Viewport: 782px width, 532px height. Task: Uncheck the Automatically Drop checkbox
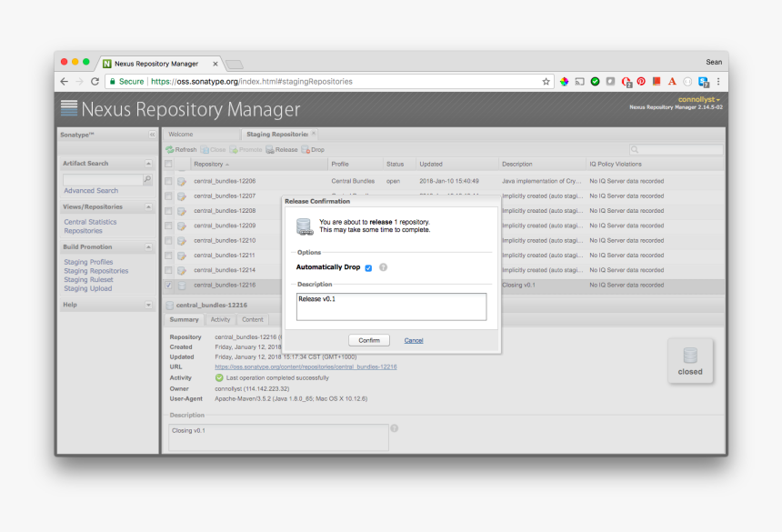pos(368,267)
